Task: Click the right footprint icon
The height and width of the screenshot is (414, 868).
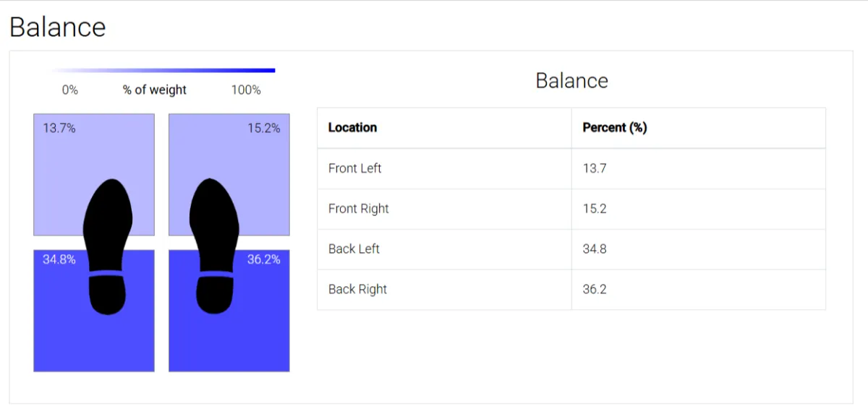Action: click(x=214, y=246)
